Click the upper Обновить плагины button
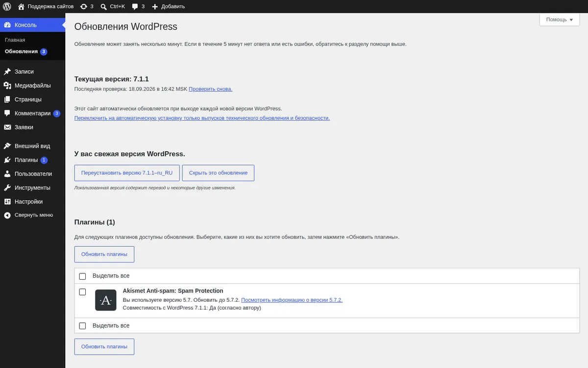 point(104,254)
